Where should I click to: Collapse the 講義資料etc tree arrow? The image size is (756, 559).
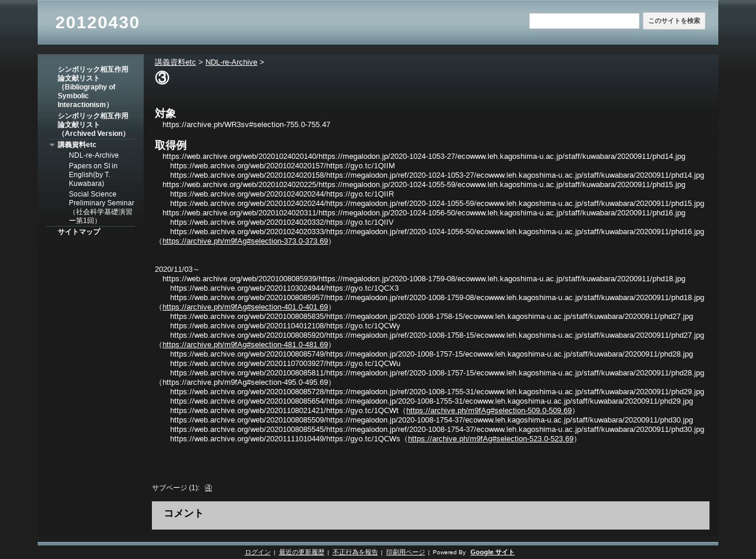pos(52,145)
